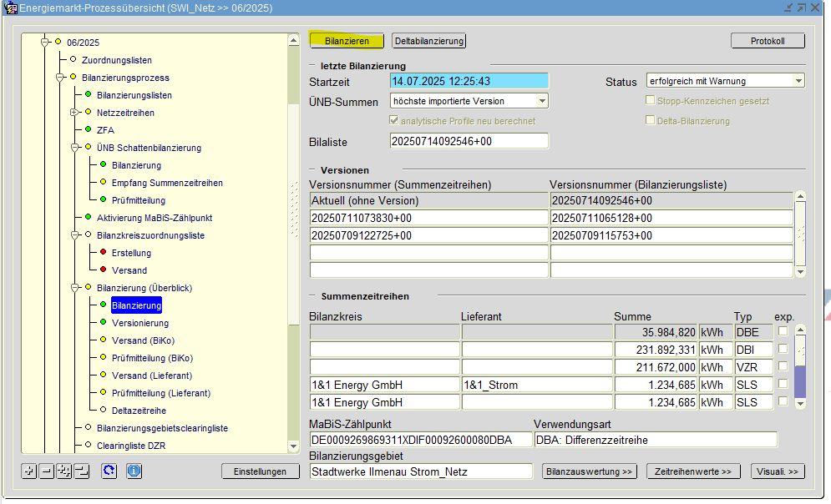Click green status dot next to ZFA
Image resolution: width=831 pixels, height=504 pixels.
(89, 130)
